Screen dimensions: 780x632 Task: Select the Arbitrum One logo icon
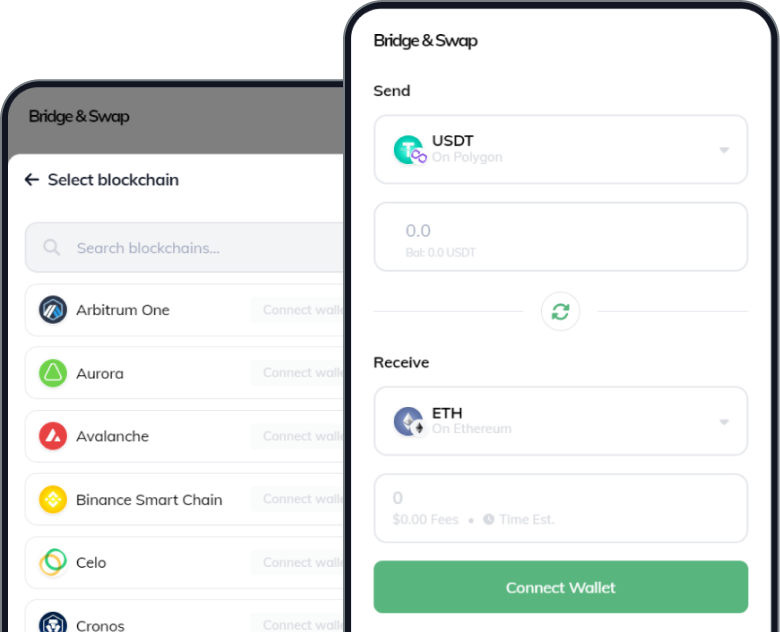pyautogui.click(x=53, y=310)
